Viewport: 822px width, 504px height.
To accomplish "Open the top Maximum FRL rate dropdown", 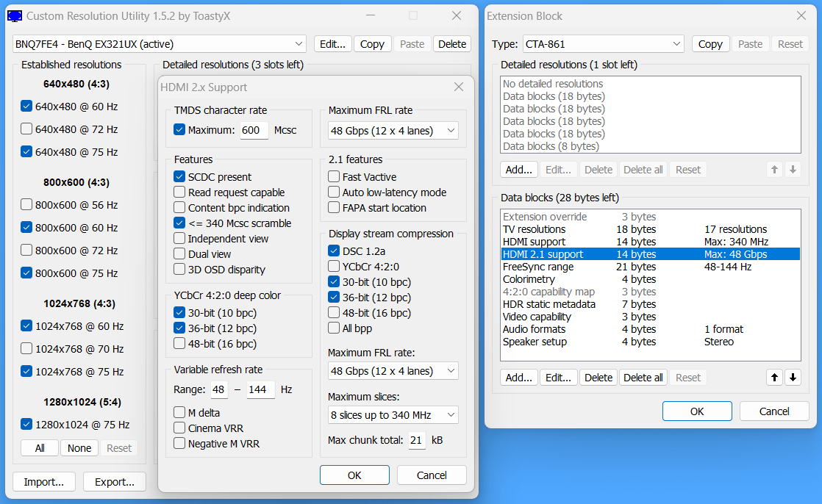I will pyautogui.click(x=393, y=131).
